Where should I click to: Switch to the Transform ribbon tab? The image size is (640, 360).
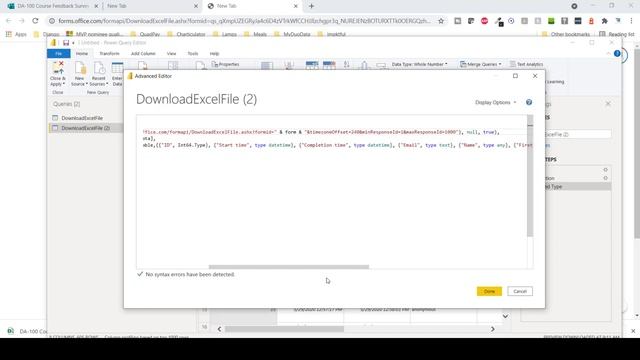(x=109, y=53)
